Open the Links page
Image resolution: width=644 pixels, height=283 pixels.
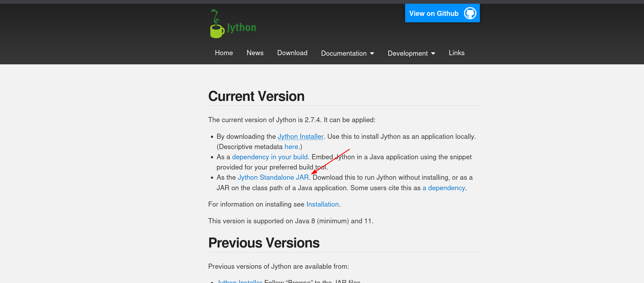tap(457, 53)
